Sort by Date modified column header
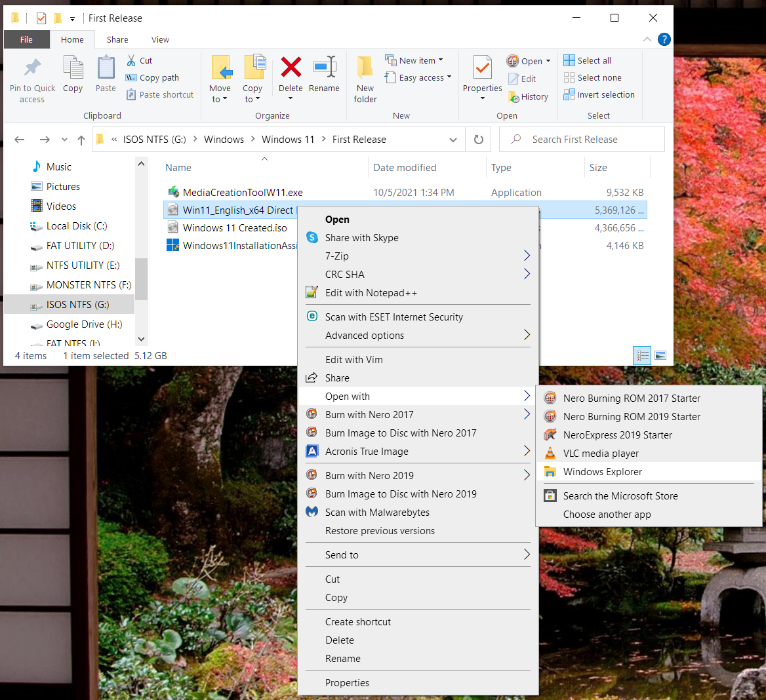Viewport: 766px width, 700px height. click(x=405, y=167)
